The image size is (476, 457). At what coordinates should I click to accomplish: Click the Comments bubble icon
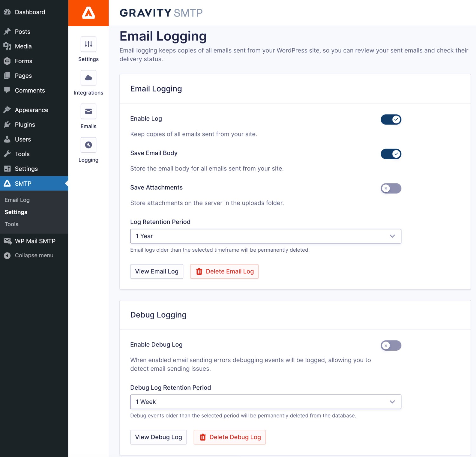[x=7, y=90]
